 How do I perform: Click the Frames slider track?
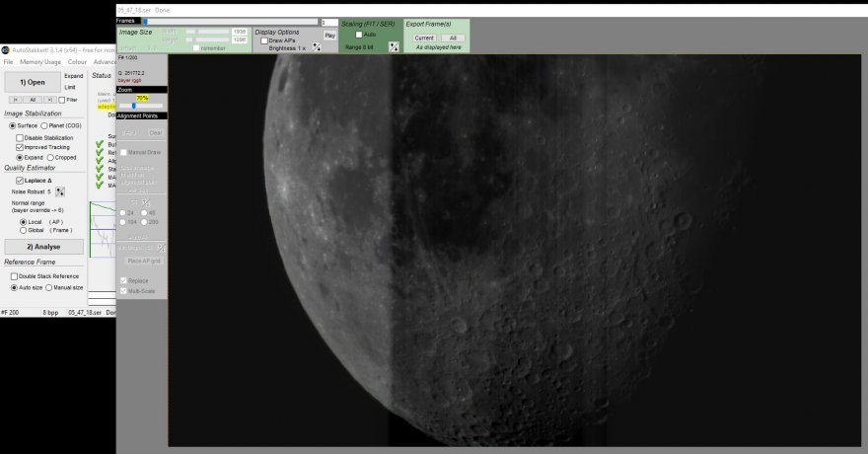230,22
